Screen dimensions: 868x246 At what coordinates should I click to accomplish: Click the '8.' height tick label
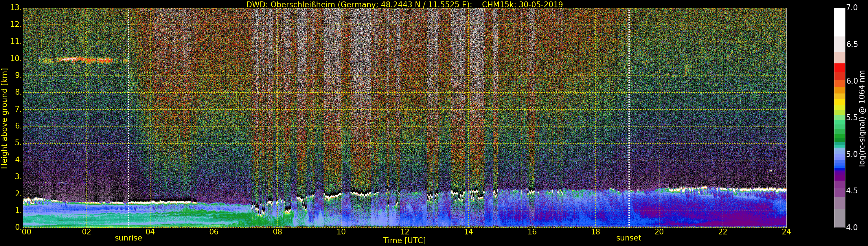click(x=18, y=92)
